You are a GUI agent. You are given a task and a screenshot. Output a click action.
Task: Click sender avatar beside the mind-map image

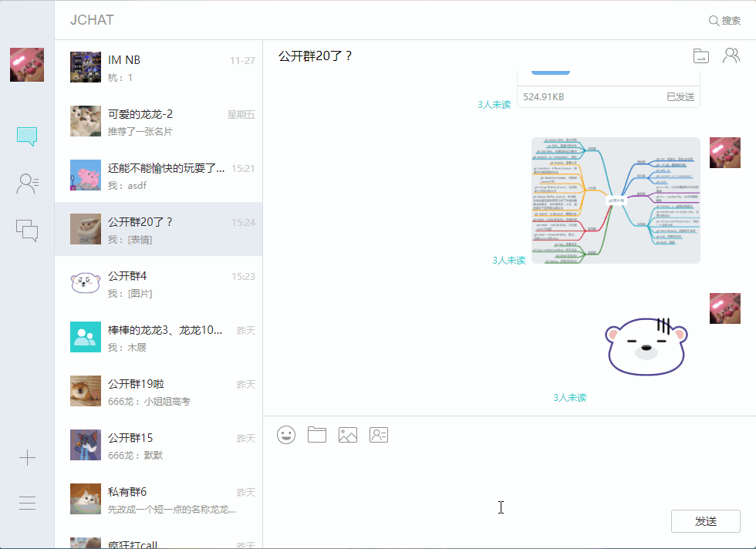pyautogui.click(x=724, y=153)
